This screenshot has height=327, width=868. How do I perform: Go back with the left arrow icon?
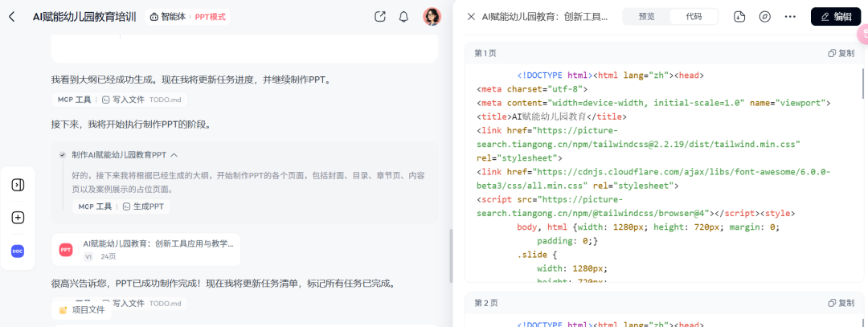(x=11, y=17)
